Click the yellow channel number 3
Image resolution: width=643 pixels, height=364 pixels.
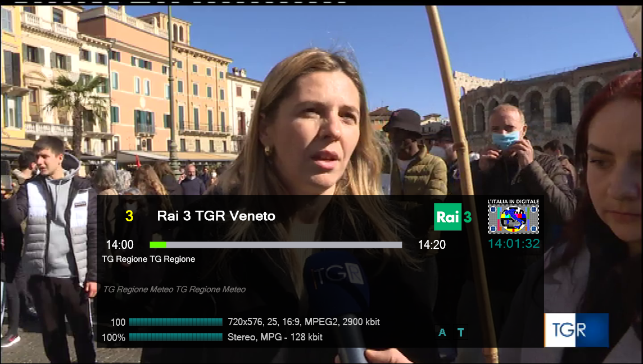[129, 216]
